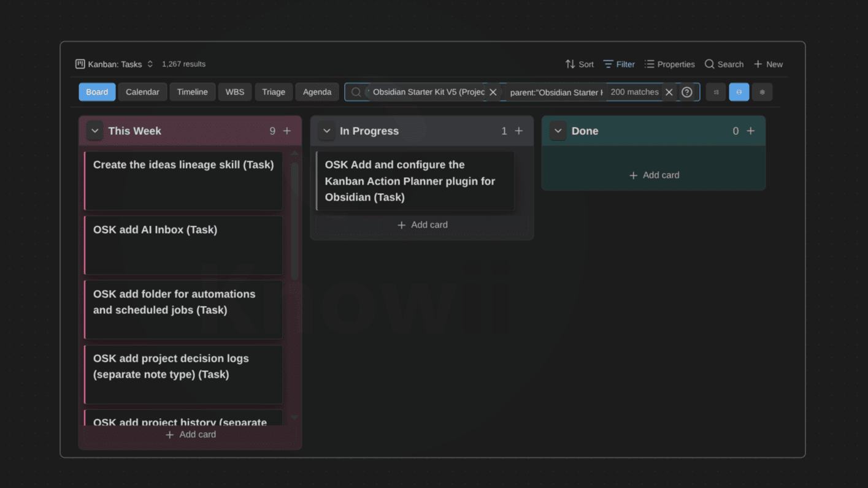Clear the search query with the X beside 200 matches
Viewport: 868px width, 488px height.
(669, 93)
